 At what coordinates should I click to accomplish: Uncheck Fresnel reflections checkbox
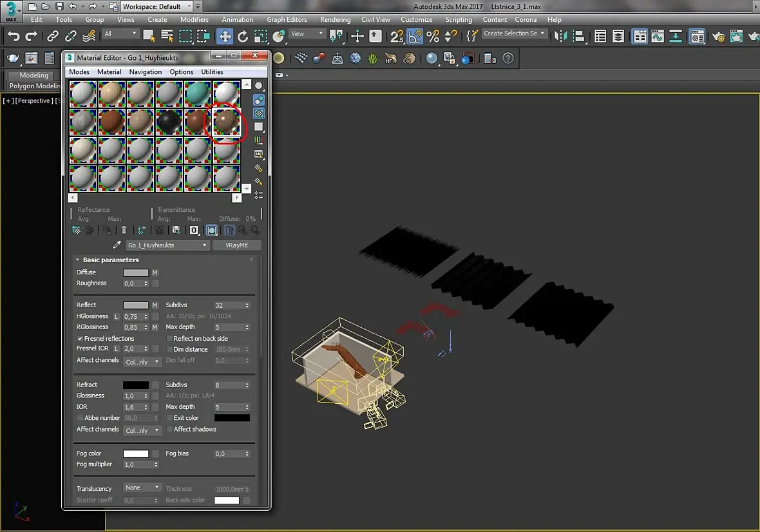pyautogui.click(x=81, y=339)
